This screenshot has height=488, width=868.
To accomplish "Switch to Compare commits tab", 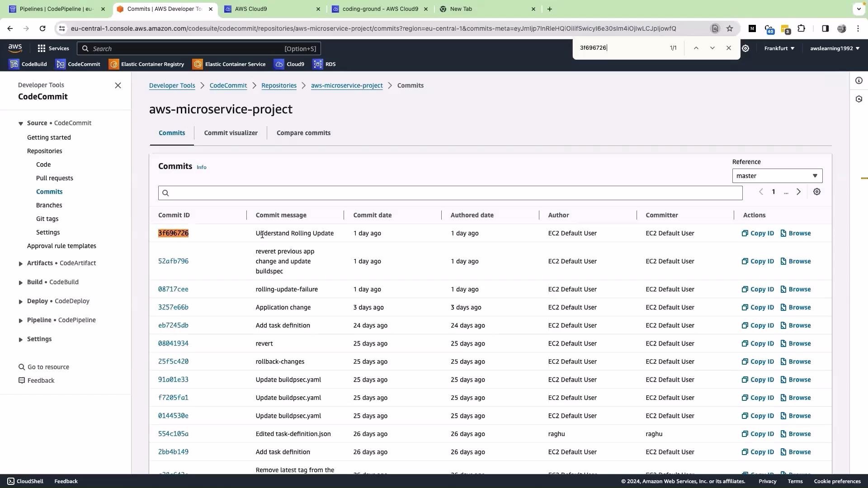I will pos(303,133).
